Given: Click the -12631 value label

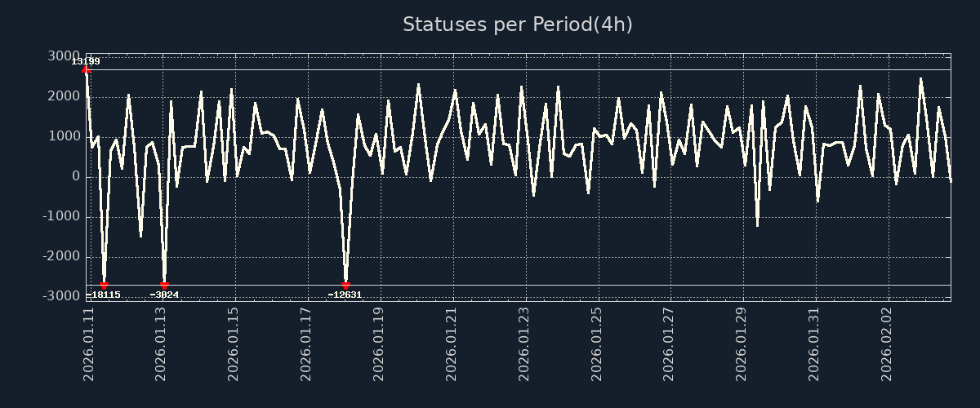Looking at the screenshot, I should tap(345, 295).
